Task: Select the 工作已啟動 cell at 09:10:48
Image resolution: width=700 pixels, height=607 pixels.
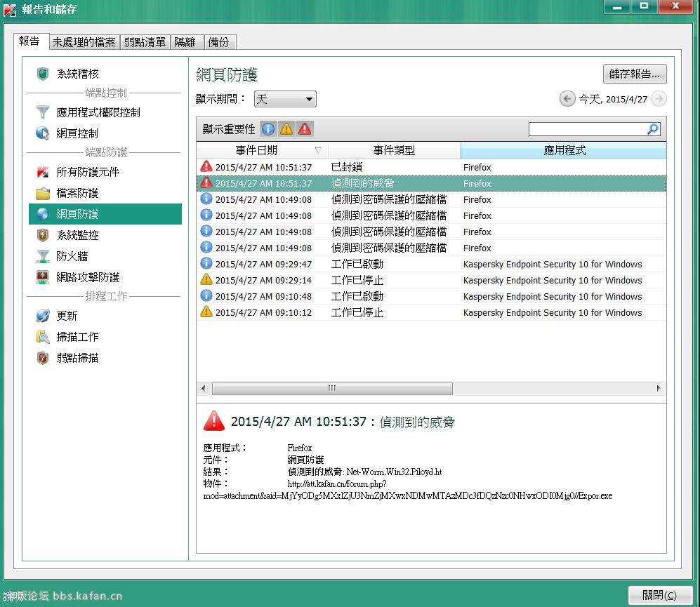Action: [357, 296]
